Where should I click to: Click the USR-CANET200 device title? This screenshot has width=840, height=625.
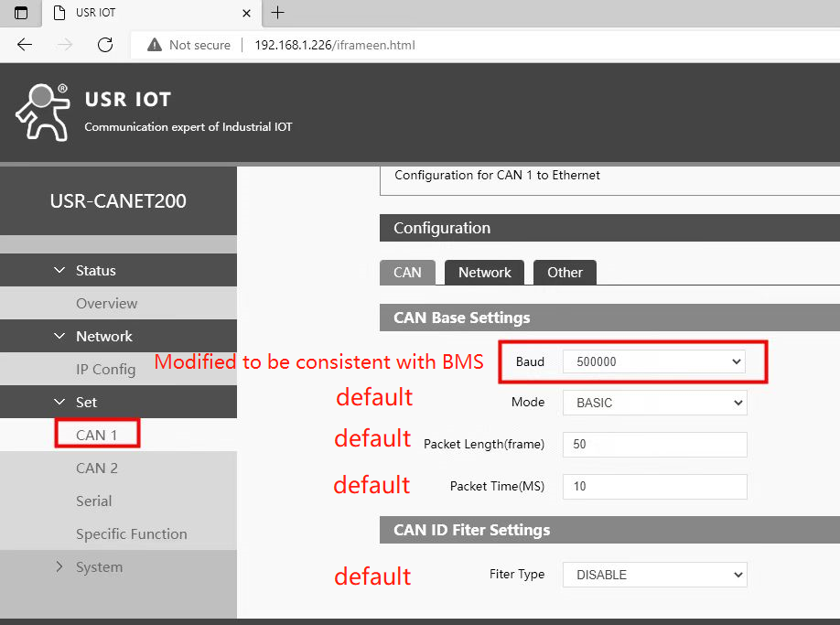click(118, 200)
